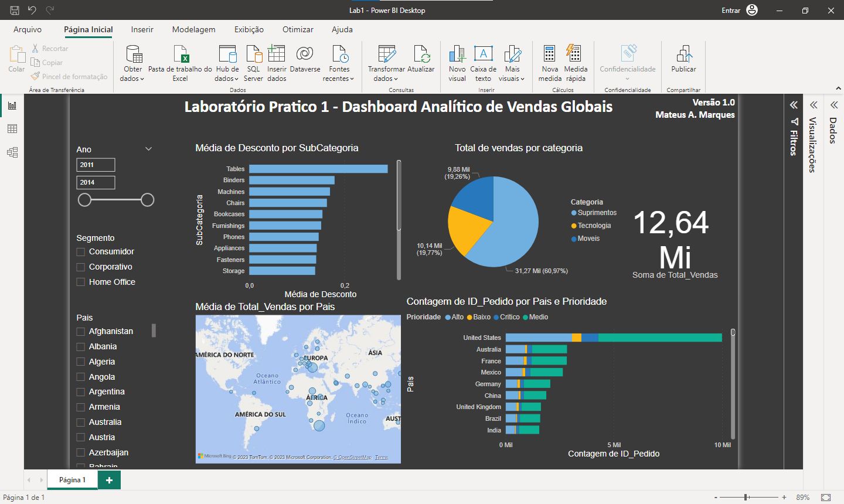Expand the Dados pane
Screen dimensions: 844x504
tap(833, 105)
